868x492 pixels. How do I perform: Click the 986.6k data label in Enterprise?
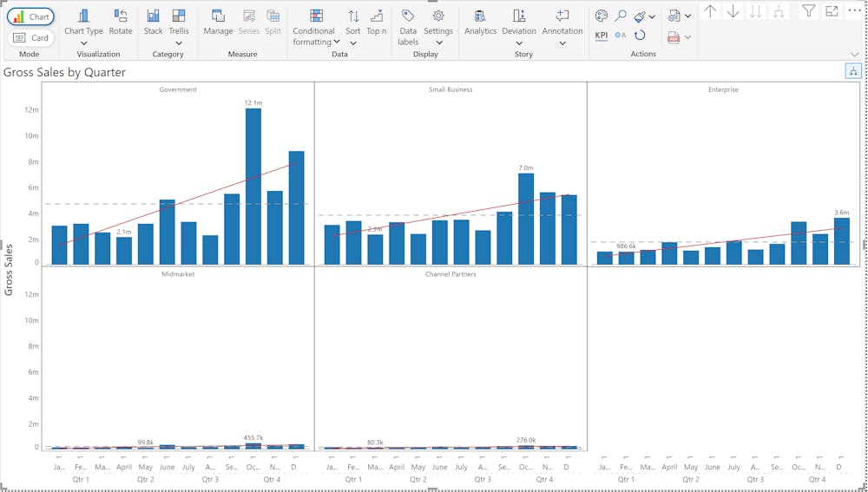(x=626, y=246)
